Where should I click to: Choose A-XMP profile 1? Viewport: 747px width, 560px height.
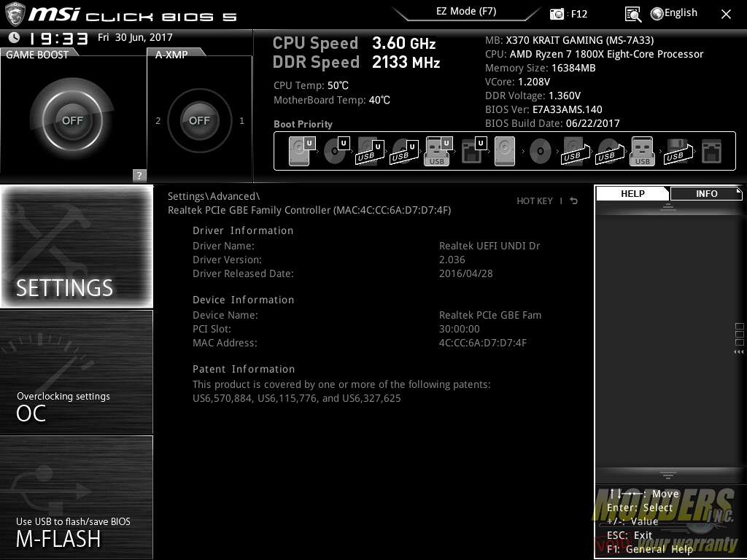[241, 121]
